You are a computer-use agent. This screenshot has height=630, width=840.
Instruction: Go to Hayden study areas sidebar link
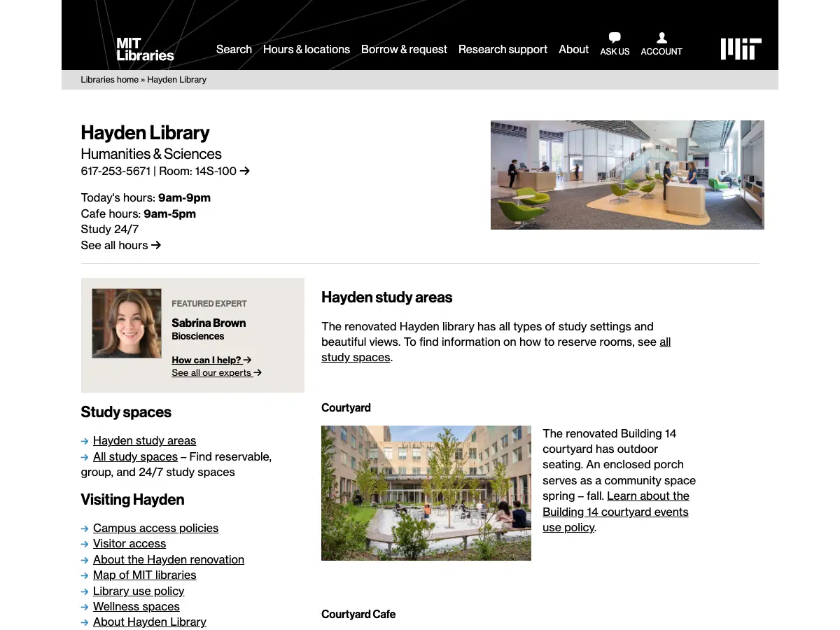[x=144, y=440]
